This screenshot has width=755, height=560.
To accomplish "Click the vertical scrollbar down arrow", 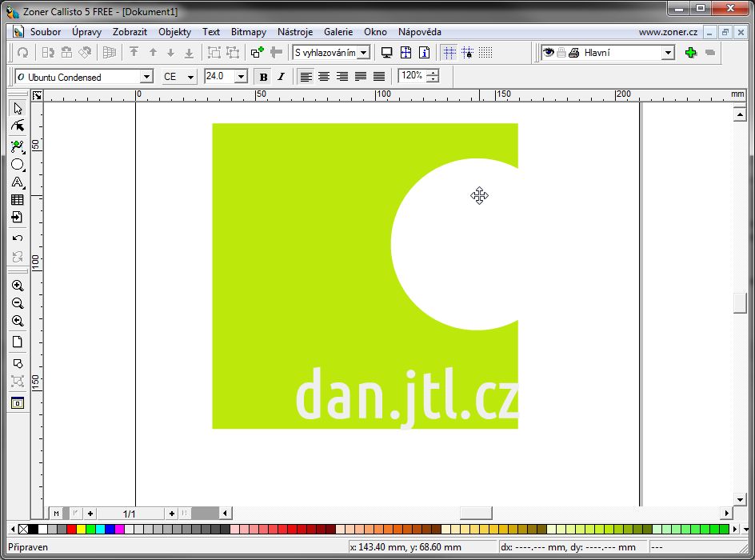I will [x=740, y=499].
